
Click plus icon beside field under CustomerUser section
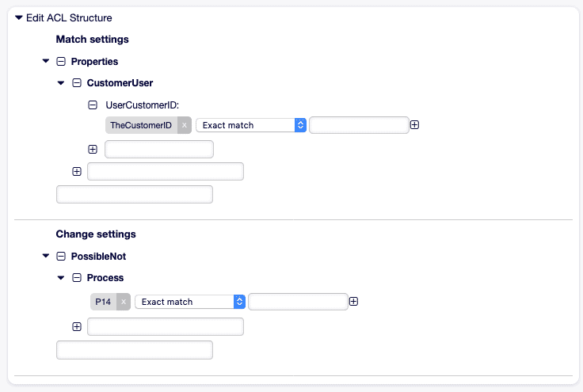pos(77,171)
